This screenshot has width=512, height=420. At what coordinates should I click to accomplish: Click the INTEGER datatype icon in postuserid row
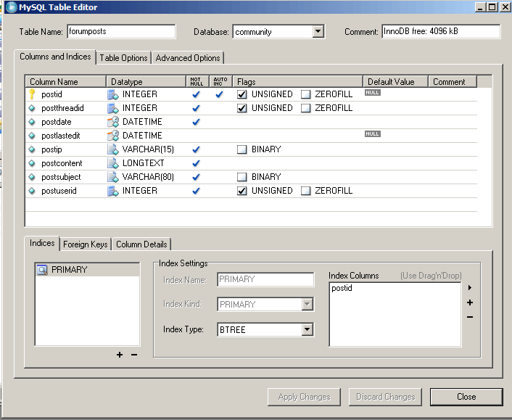coord(113,191)
